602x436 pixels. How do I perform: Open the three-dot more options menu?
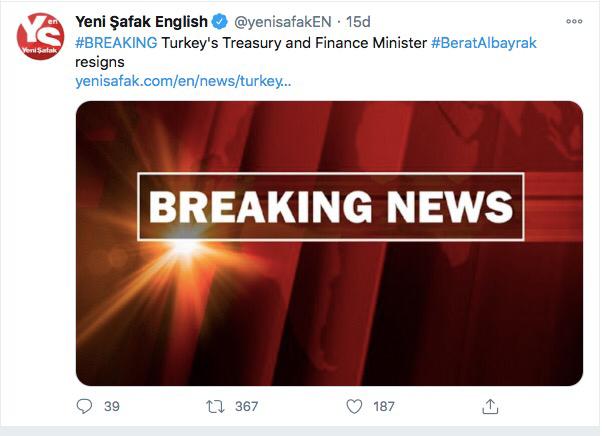coord(574,22)
